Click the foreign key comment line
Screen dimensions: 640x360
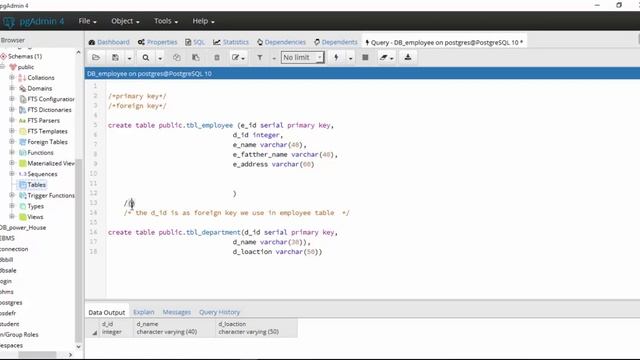(137, 106)
